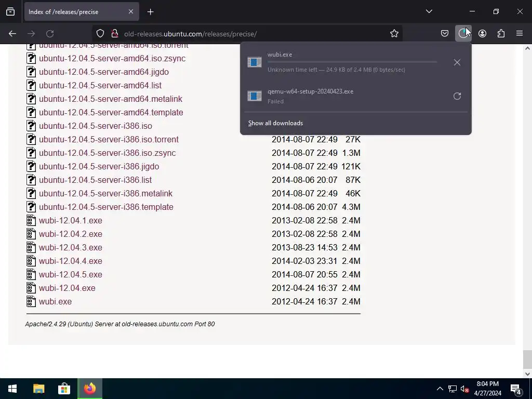Viewport: 532px width, 399px height.
Task: Download wubi-12.04.4.exe
Action: pos(71,261)
